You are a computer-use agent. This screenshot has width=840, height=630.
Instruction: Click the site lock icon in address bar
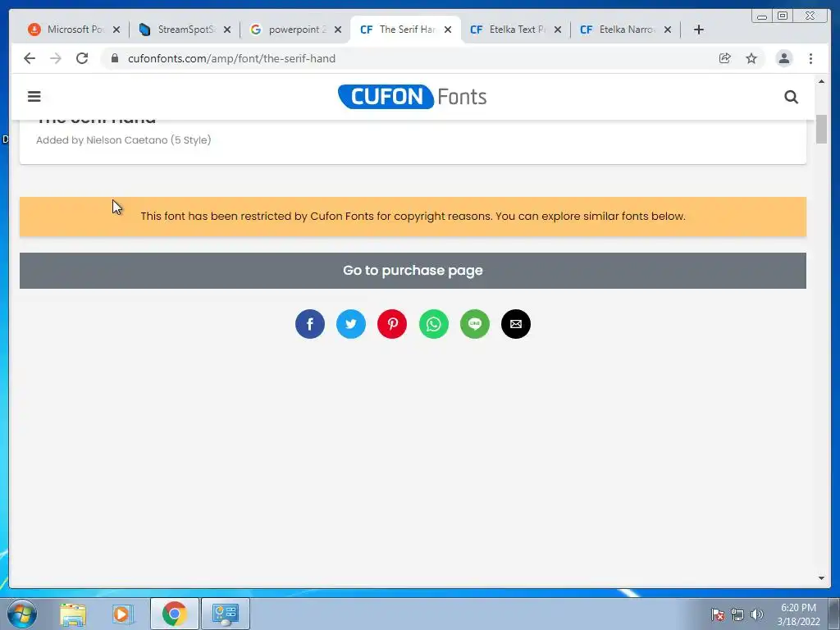[115, 58]
